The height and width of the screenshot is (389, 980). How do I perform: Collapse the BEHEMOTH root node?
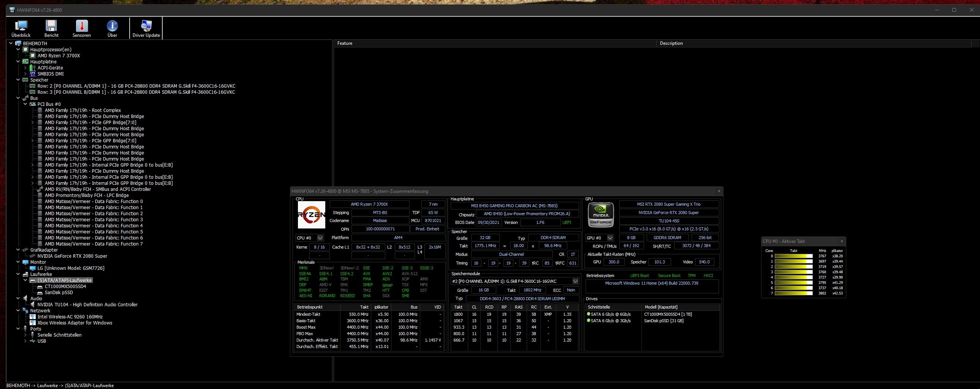pyautogui.click(x=11, y=43)
